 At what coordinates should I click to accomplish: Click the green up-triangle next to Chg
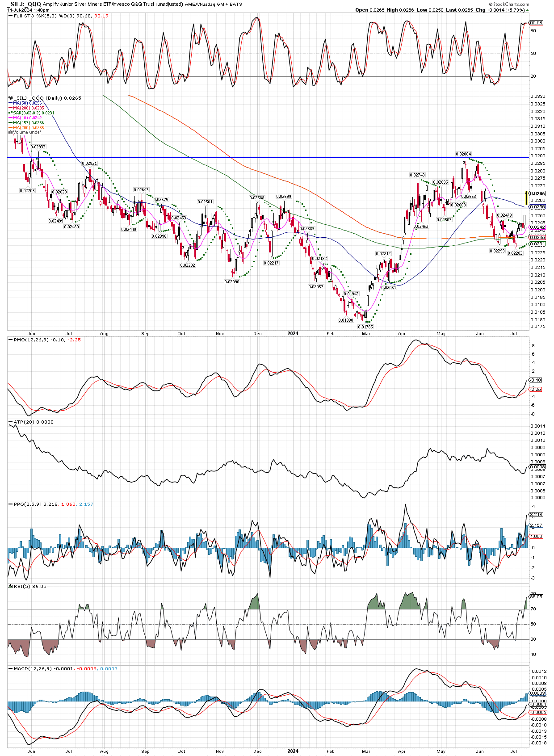tap(528, 10)
